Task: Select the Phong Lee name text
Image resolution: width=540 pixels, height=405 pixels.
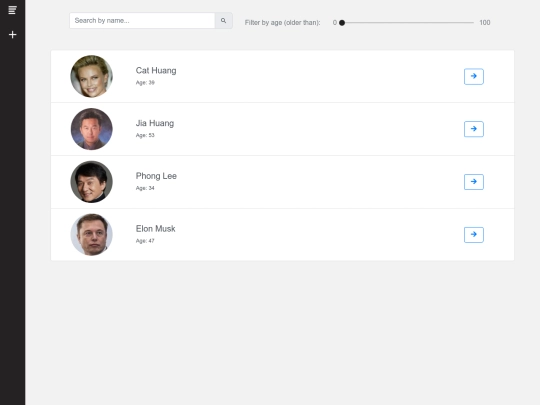Action: [x=156, y=176]
